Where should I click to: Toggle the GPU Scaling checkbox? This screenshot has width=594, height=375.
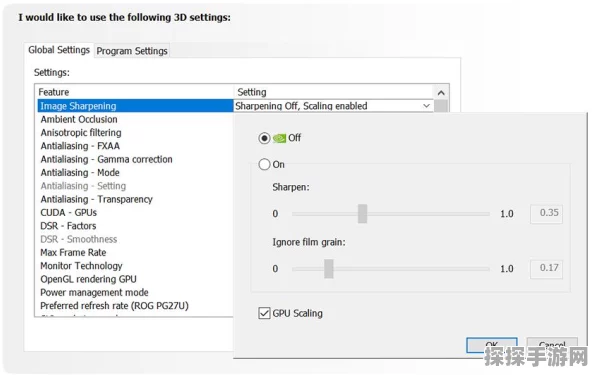[264, 313]
